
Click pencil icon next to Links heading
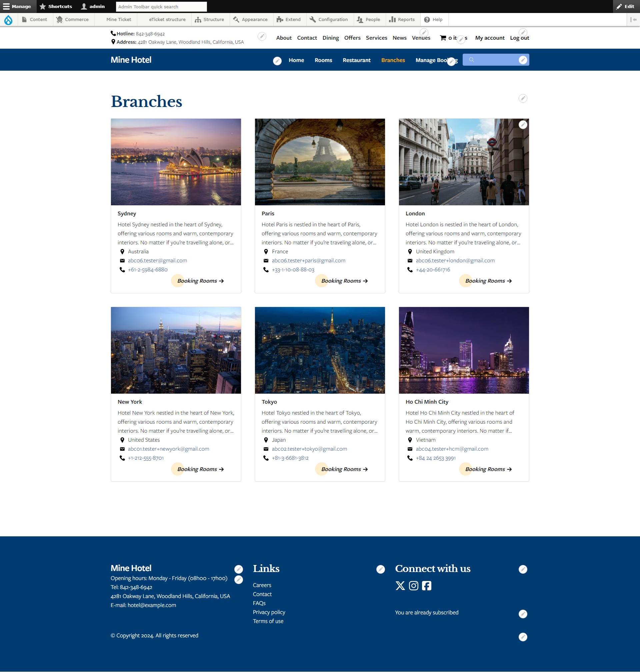coord(380,569)
